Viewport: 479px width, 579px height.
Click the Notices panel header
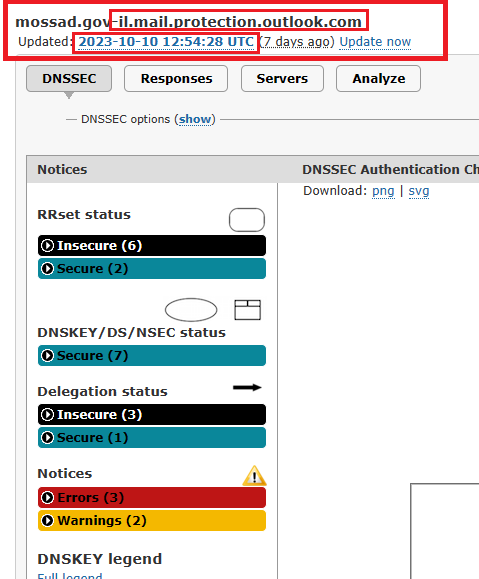[x=62, y=169]
